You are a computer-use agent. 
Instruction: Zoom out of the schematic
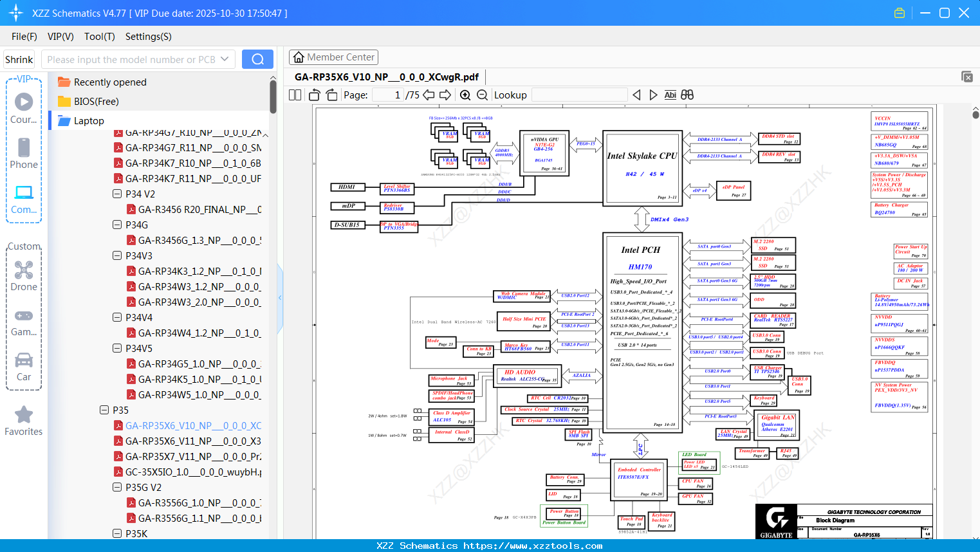(x=482, y=95)
